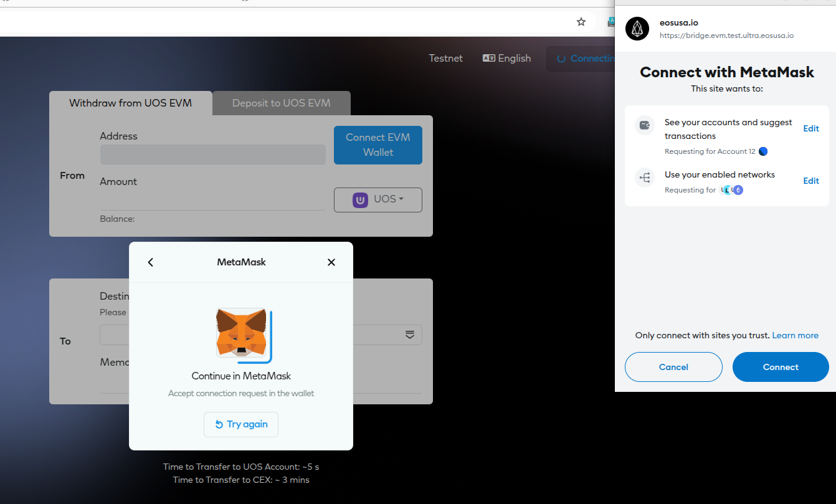Viewport: 836px width, 504px height.
Task: Edit the accounts permission
Action: [x=811, y=128]
